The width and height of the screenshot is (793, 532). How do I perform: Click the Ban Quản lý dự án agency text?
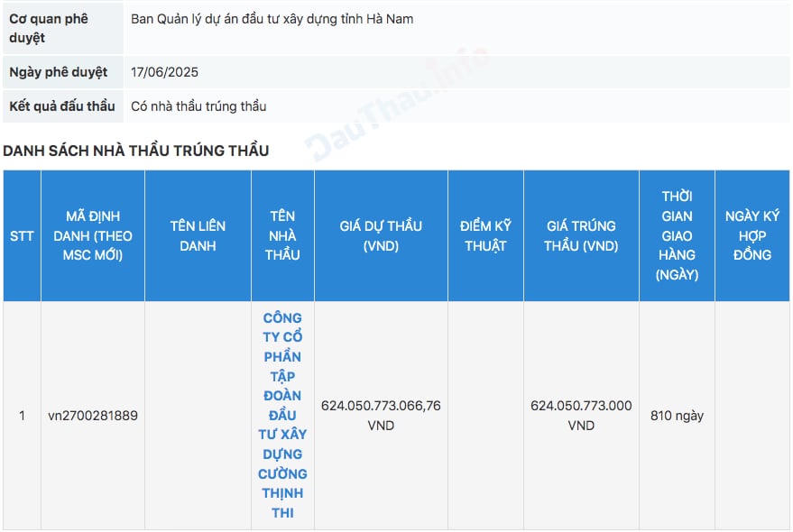[272, 19]
